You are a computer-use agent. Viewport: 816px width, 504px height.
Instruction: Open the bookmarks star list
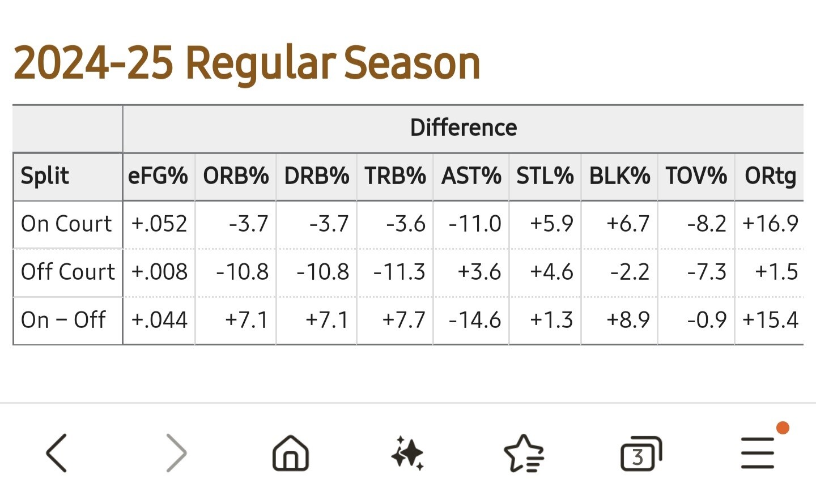(524, 453)
